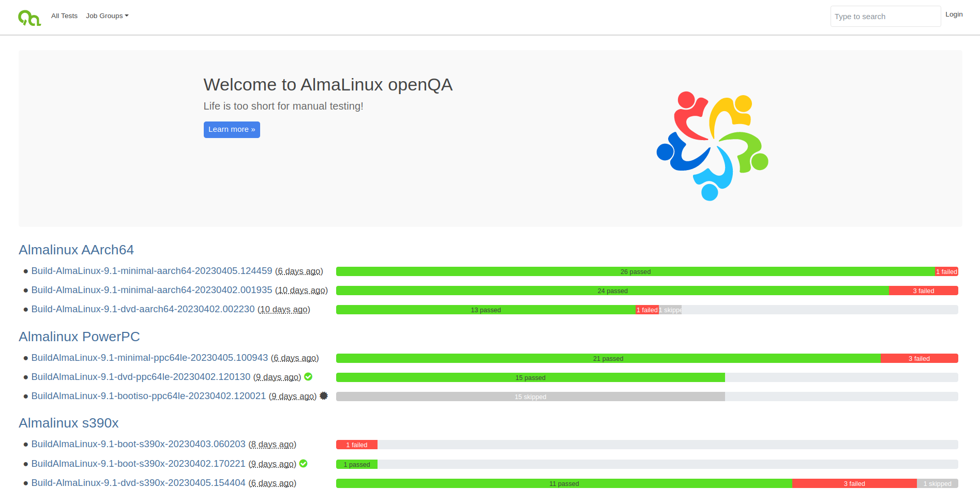The height and width of the screenshot is (503, 980).
Task: Click the AlmaLinux colorful logo image
Action: pyautogui.click(x=712, y=146)
